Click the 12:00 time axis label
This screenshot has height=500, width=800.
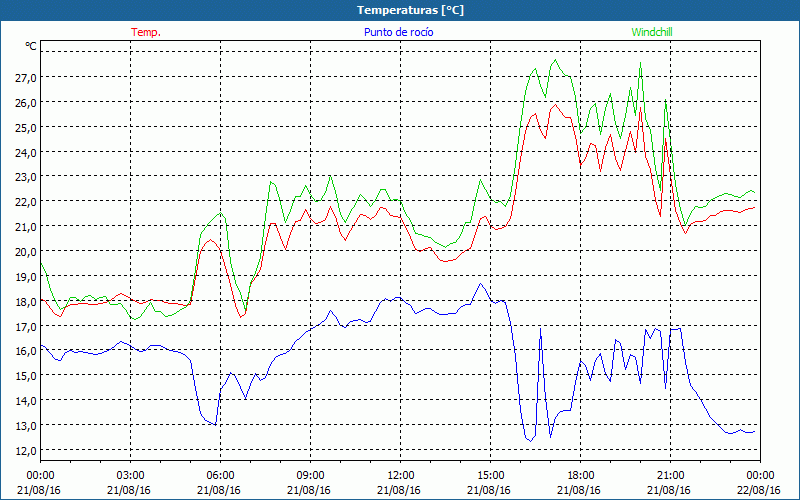point(401,476)
